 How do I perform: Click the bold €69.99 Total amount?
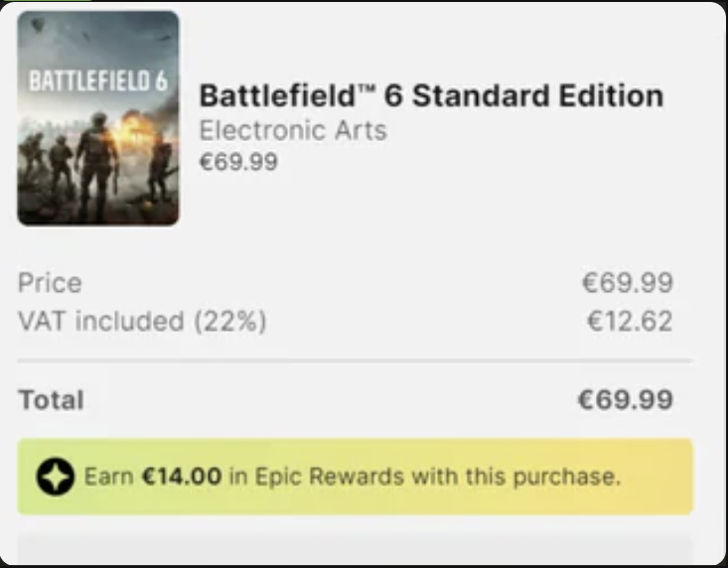coord(625,400)
